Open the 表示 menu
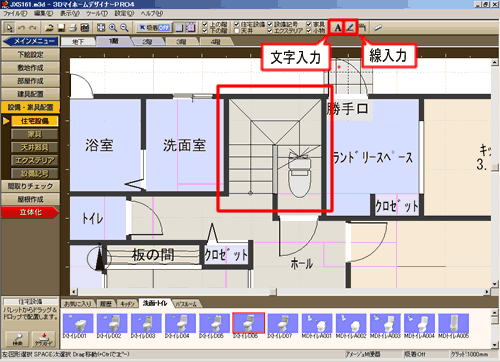 (x=70, y=13)
